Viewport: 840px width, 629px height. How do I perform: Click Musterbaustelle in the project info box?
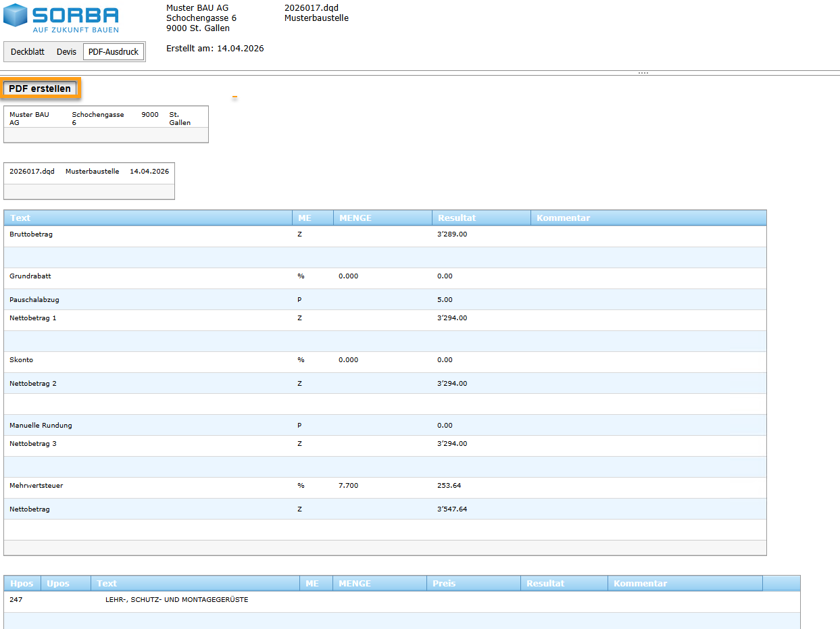tap(92, 172)
